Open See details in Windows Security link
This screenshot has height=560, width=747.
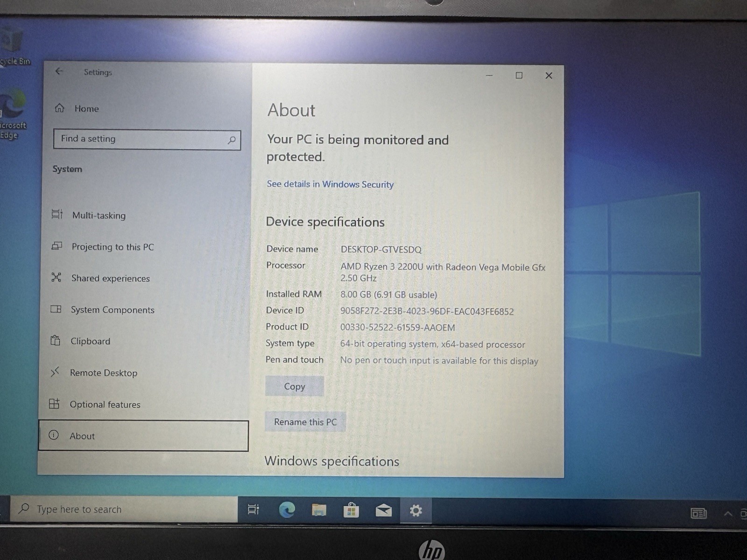330,184
